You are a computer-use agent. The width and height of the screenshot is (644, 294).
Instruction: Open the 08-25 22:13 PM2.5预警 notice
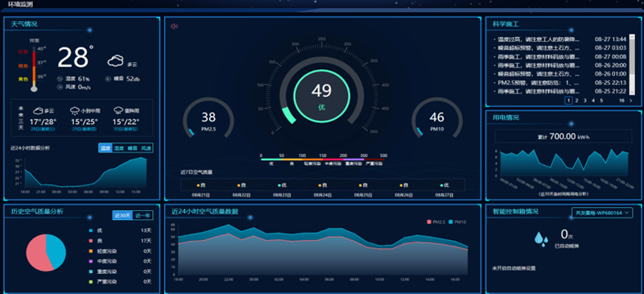(559, 83)
